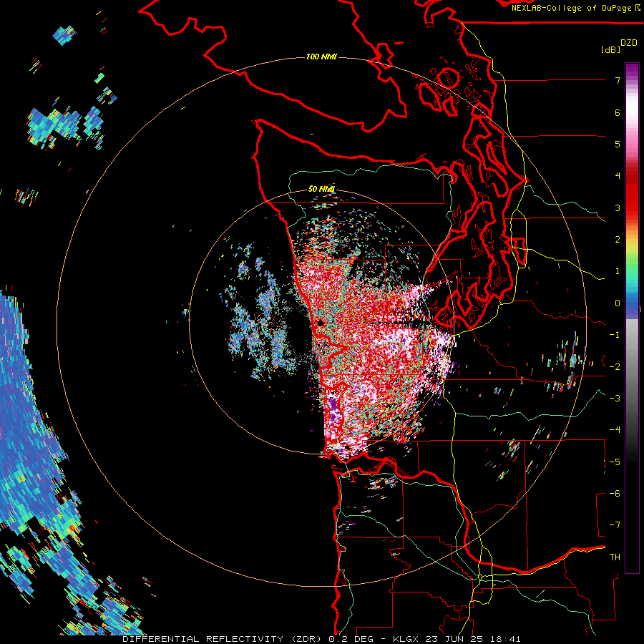Select the 50 NMI range ring label
Image resolution: width=644 pixels, height=644 pixels.
click(321, 189)
